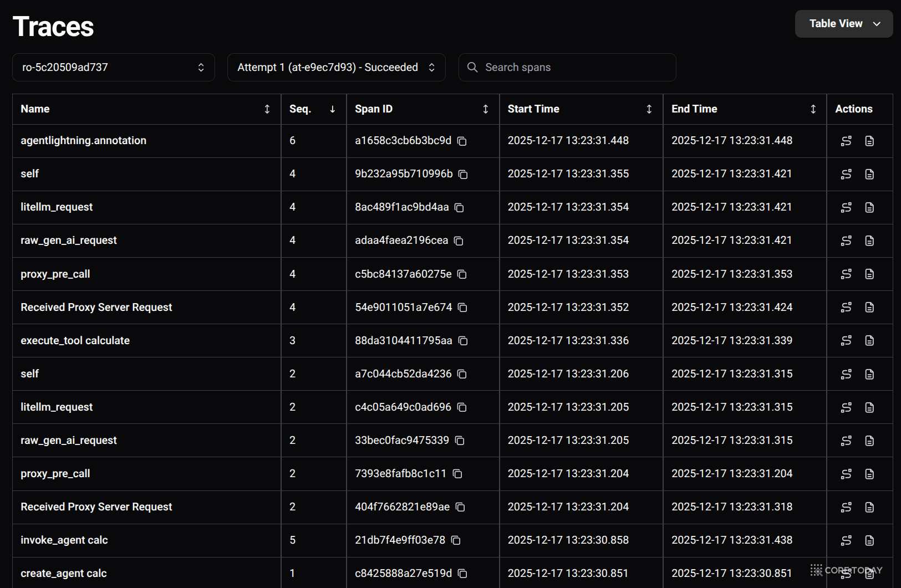Sort by the Span ID column header

[485, 109]
